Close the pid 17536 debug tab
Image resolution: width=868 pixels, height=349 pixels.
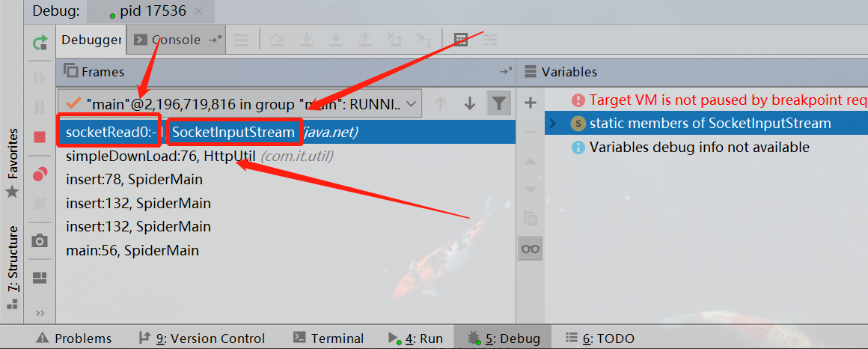199,11
